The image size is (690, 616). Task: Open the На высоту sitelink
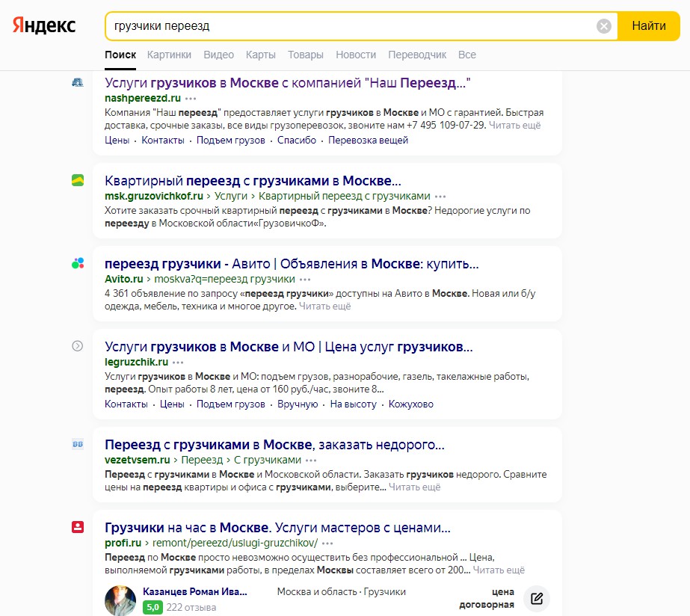click(354, 404)
